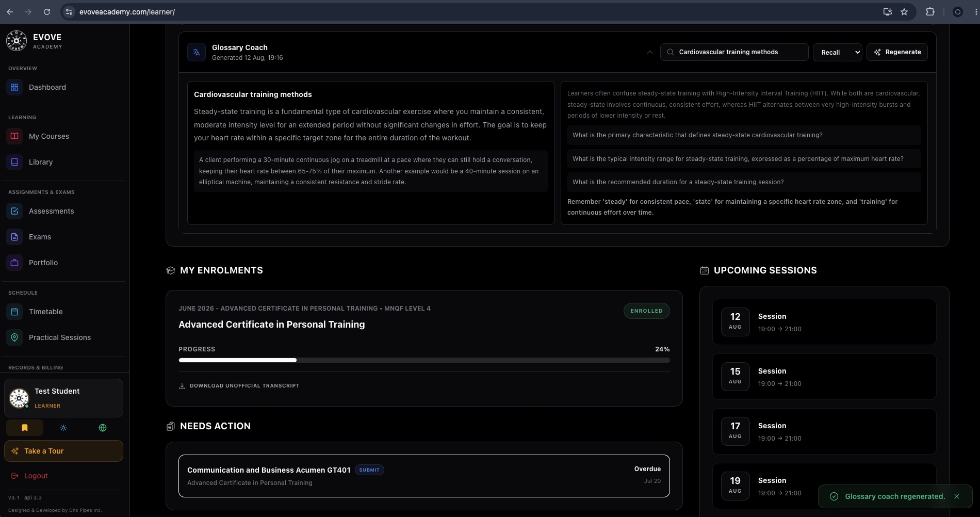Click 'Generated 12 Aug, 19:16' text
Viewport: 980px width, 517px height.
[x=248, y=58]
